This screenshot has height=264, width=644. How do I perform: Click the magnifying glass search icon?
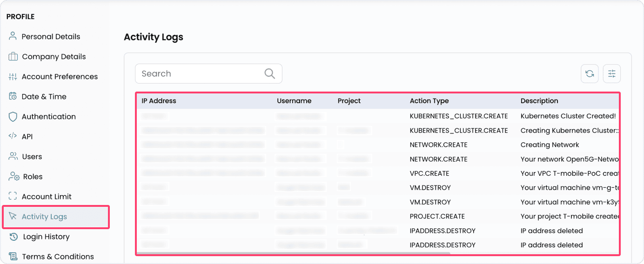point(269,73)
